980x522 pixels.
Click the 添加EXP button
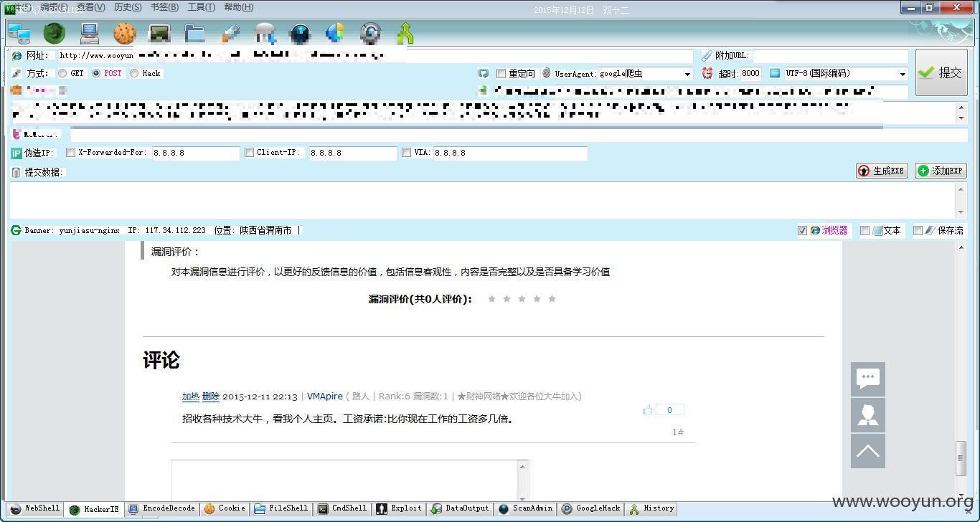(x=941, y=171)
